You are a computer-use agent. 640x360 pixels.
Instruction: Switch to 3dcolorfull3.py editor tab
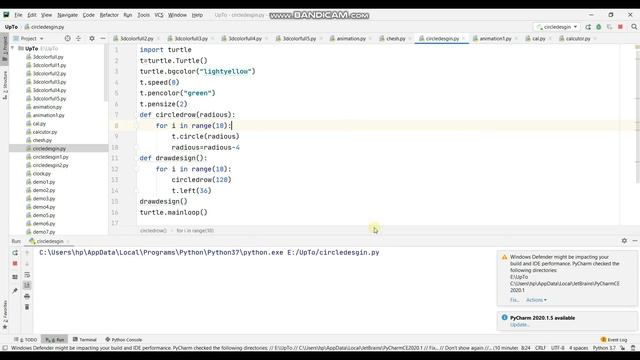click(x=191, y=38)
